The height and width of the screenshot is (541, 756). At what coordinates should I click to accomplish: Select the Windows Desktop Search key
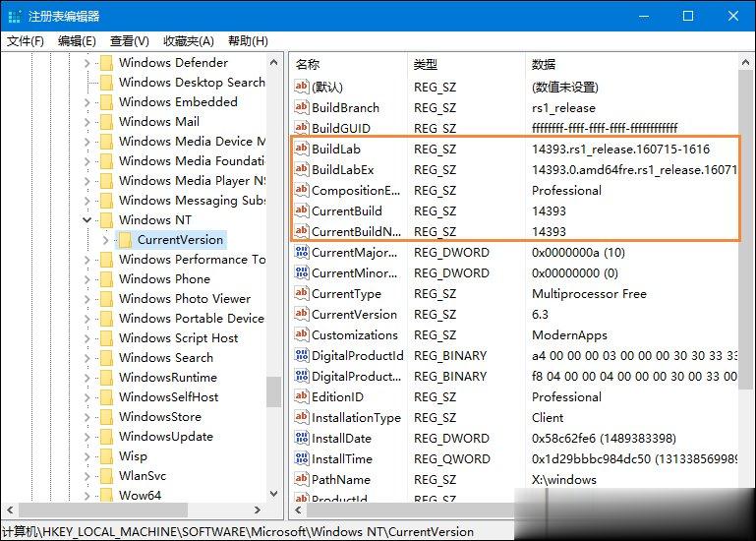[192, 82]
